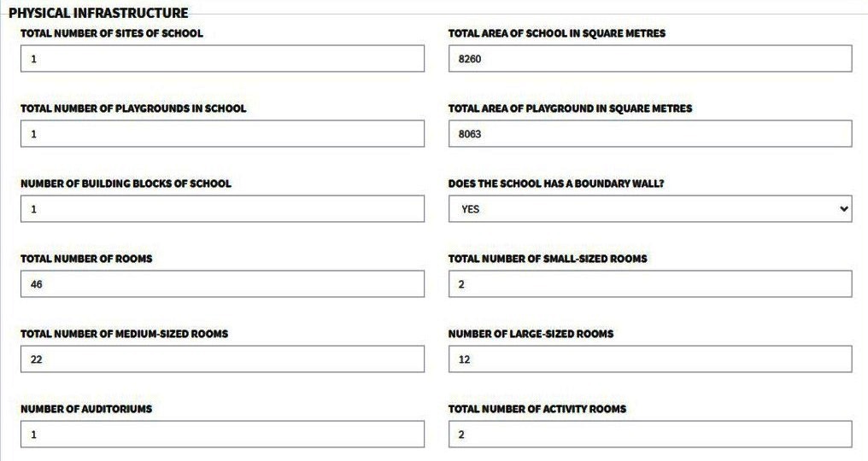Click the Total Number of Activity Rooms field

click(x=649, y=435)
